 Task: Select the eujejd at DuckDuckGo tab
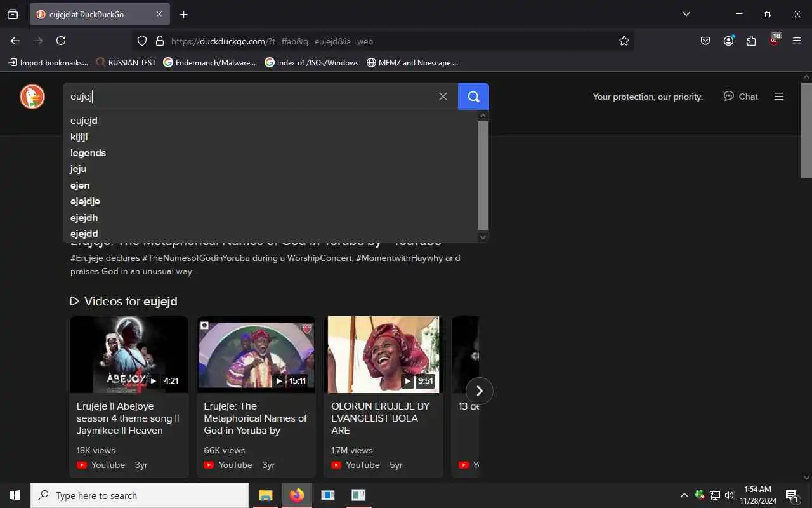click(x=100, y=14)
